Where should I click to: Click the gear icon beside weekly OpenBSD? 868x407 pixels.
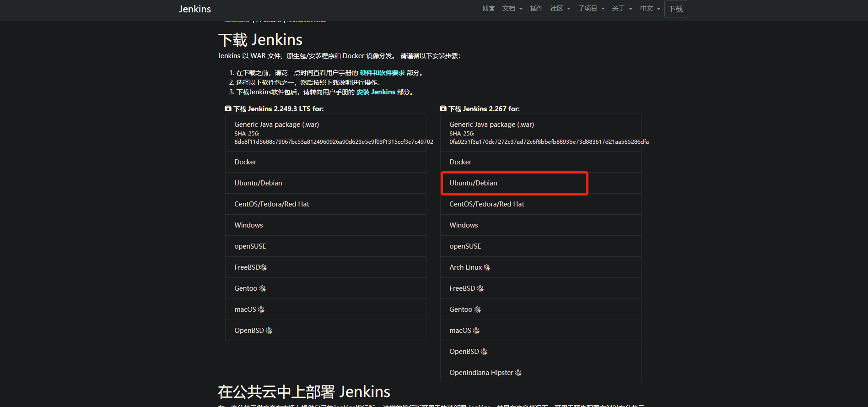coord(484,352)
